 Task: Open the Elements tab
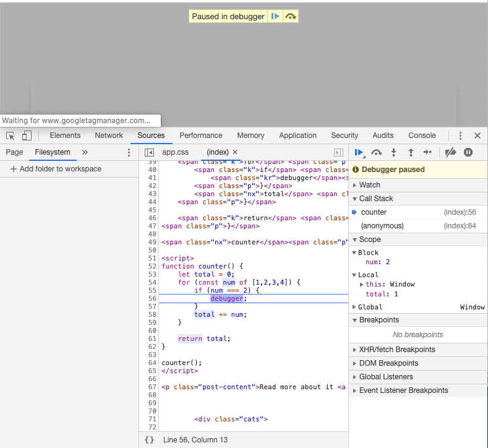65,136
